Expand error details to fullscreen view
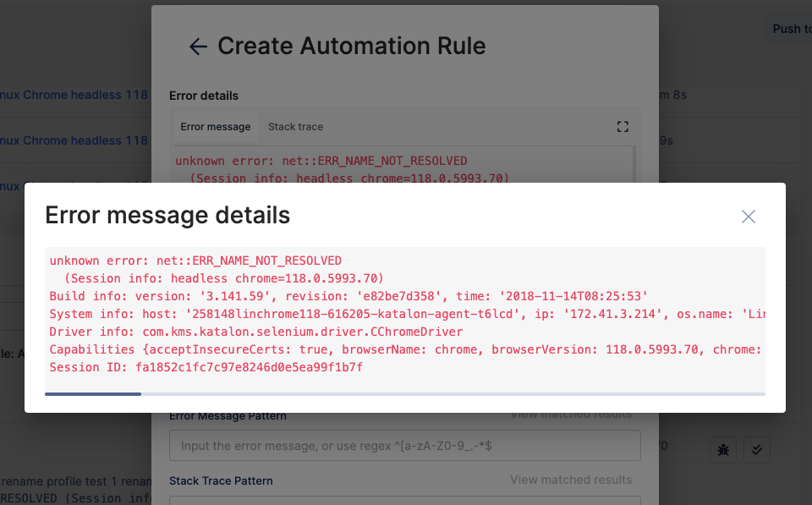The width and height of the screenshot is (812, 505). click(623, 127)
